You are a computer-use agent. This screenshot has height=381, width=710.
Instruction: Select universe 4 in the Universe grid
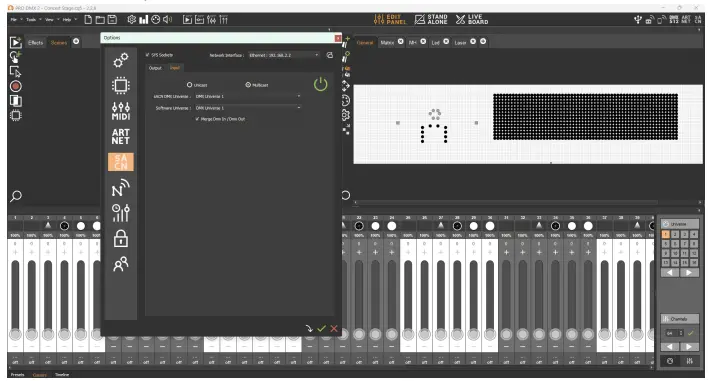(694, 234)
